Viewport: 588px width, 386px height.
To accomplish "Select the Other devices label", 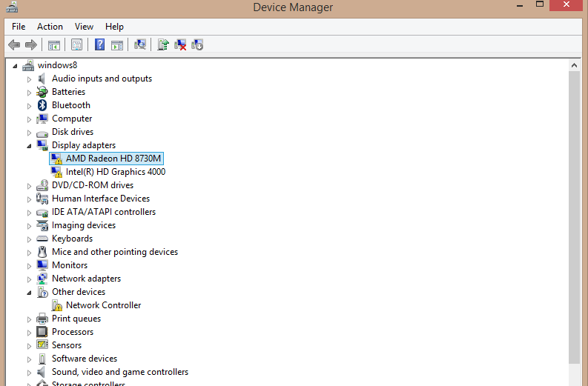I will click(79, 292).
